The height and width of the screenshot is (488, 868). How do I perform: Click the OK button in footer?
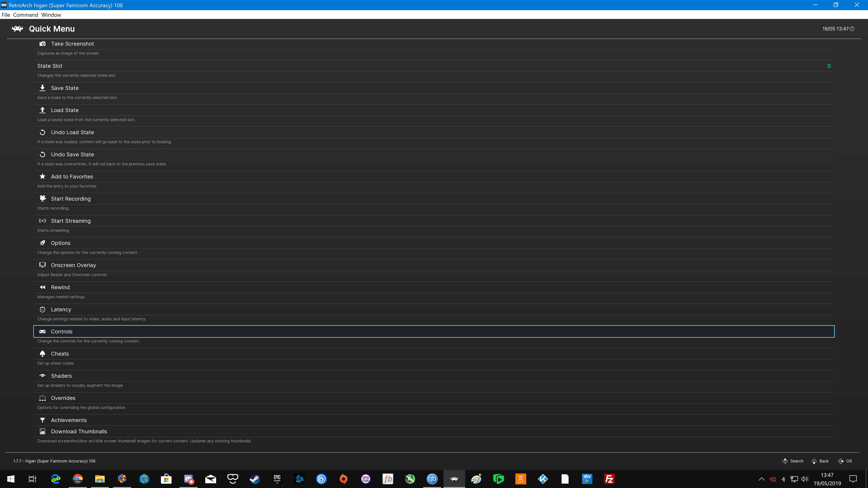coord(845,461)
